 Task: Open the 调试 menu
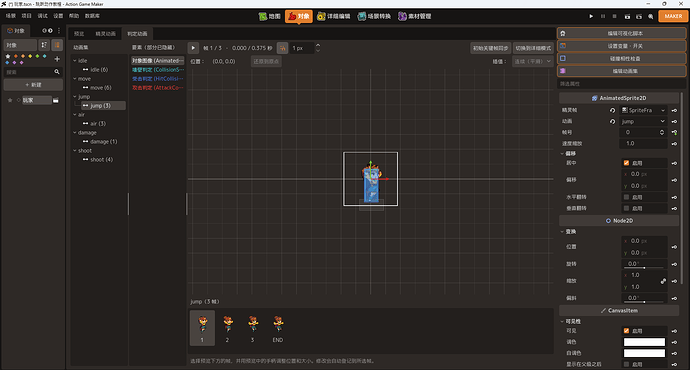point(42,16)
